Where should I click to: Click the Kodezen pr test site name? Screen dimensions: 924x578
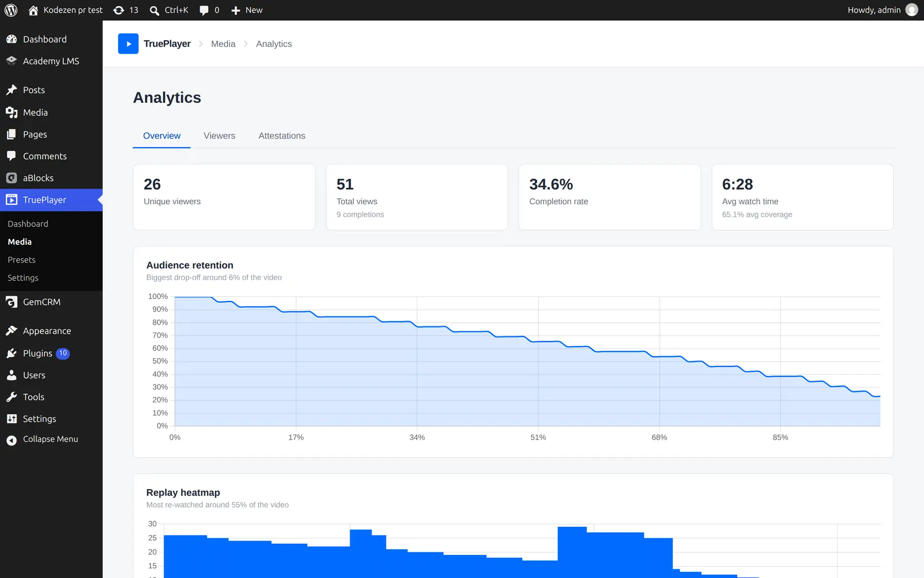73,10
